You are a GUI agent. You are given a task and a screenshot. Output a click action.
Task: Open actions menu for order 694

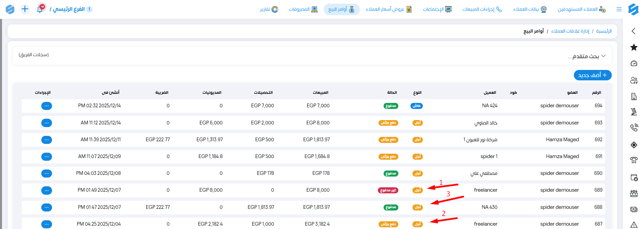click(47, 106)
